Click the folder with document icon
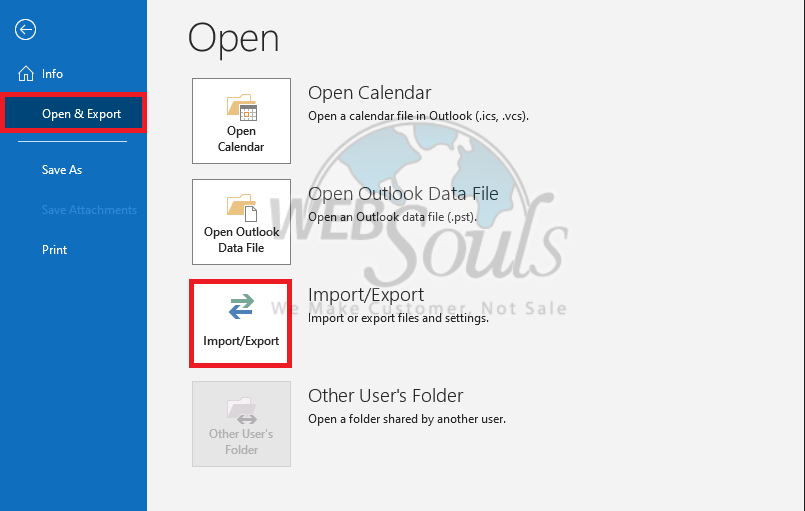This screenshot has width=805, height=511. pyautogui.click(x=242, y=207)
